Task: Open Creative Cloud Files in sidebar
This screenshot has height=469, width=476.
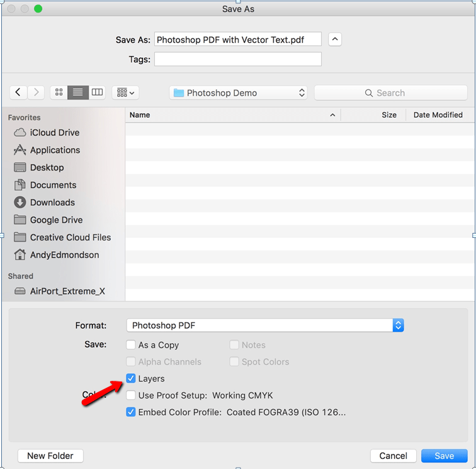Action: pyautogui.click(x=71, y=237)
